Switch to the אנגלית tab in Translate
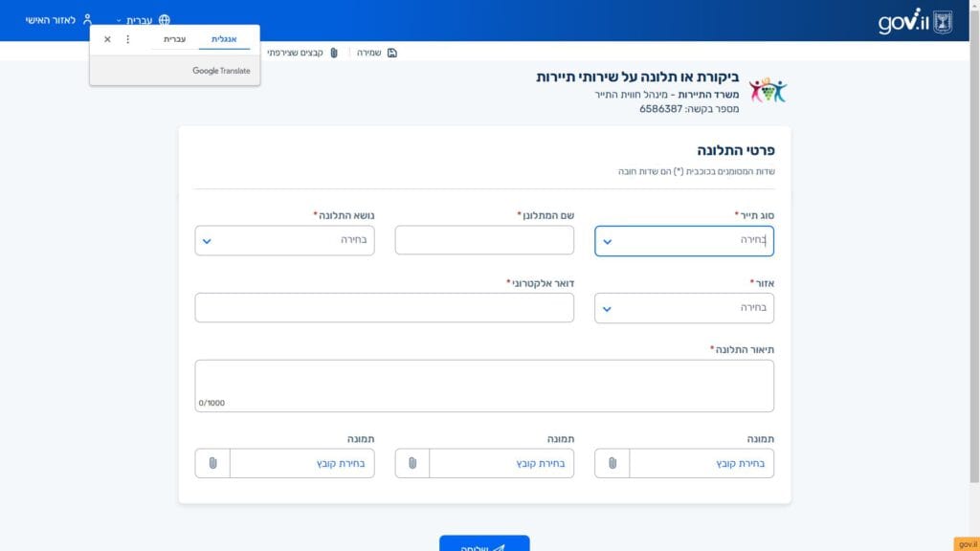 tap(224, 39)
